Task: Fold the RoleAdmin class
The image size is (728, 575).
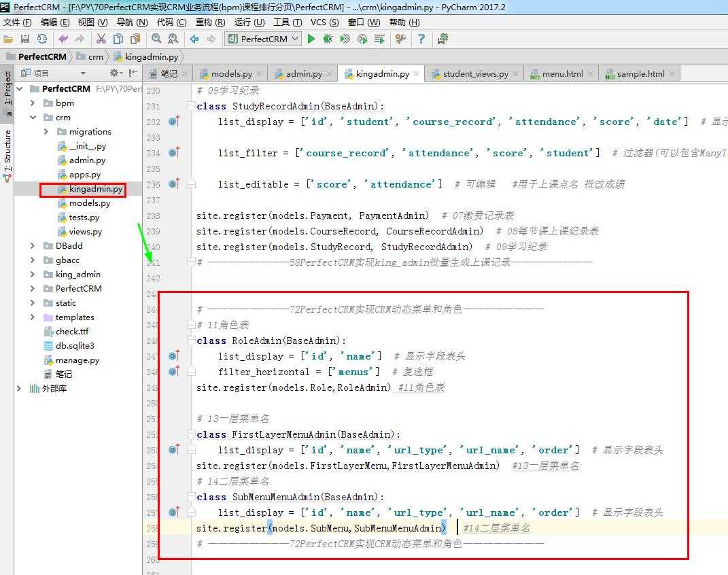Action: click(191, 341)
